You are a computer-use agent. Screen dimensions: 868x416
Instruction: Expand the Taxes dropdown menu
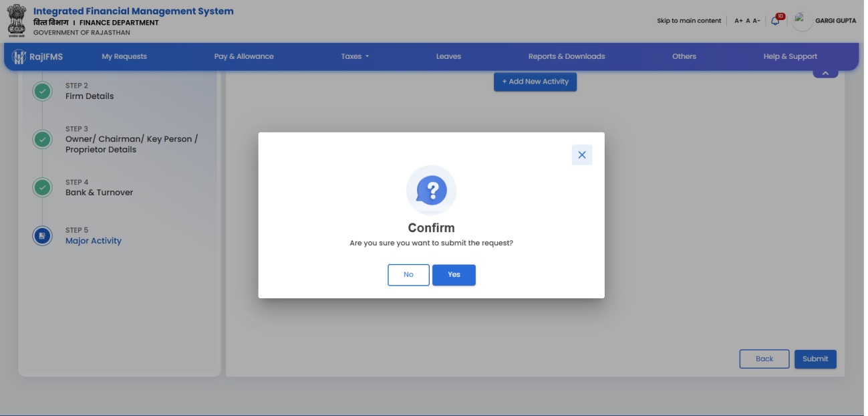pos(355,57)
